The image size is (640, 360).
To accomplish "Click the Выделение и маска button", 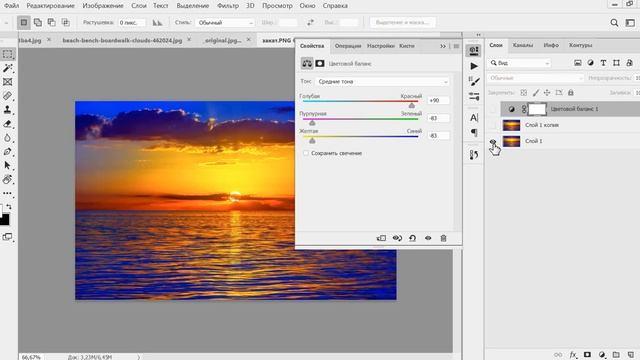I will [402, 22].
